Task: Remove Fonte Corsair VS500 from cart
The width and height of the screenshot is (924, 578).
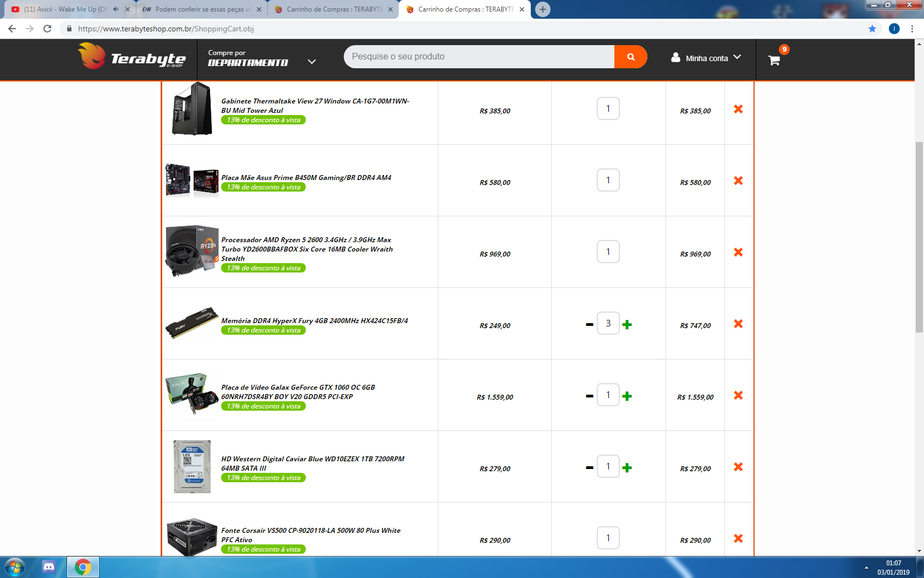Action: tap(738, 538)
